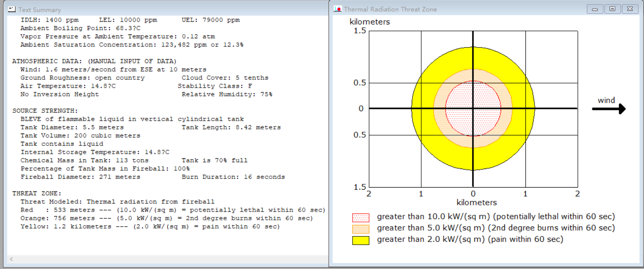The width and height of the screenshot is (644, 269).
Task: Click the Thermal Radiation Threat Zone window icon
Action: pyautogui.click(x=338, y=9)
